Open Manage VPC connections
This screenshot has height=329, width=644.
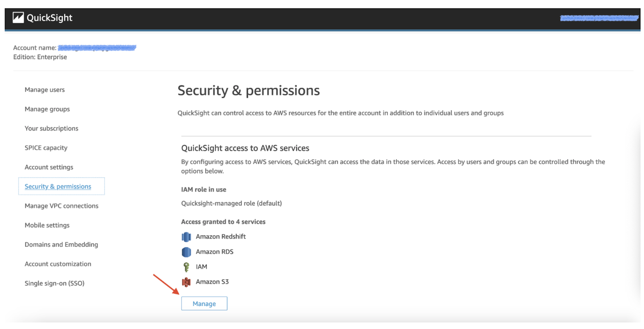pos(61,206)
